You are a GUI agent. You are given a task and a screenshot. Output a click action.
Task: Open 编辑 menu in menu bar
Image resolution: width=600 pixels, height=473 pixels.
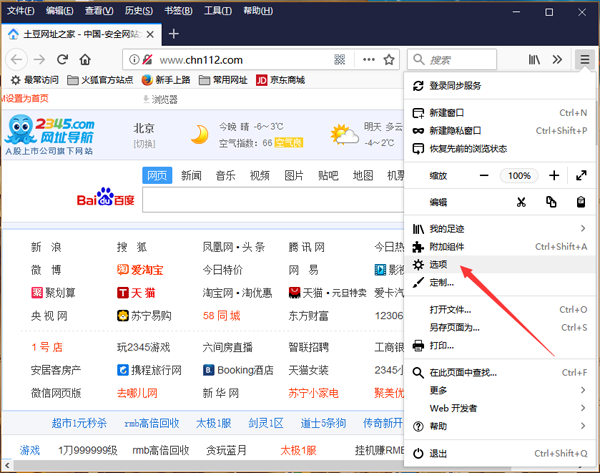pyautogui.click(x=60, y=11)
